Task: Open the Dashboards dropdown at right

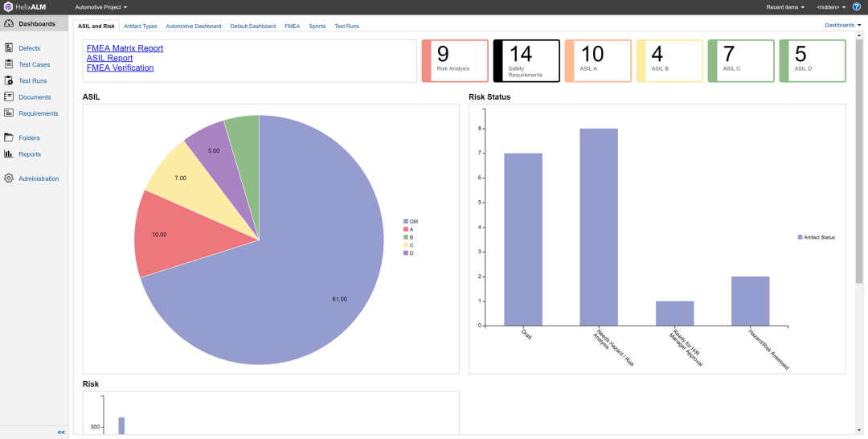Action: [x=843, y=25]
